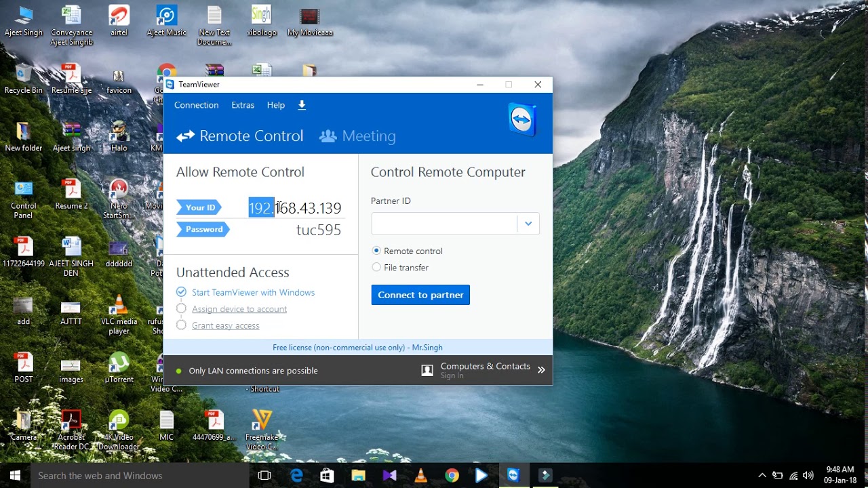Open the VLC media player desktop shortcut
This screenshot has height=488, width=868.
pos(119,315)
